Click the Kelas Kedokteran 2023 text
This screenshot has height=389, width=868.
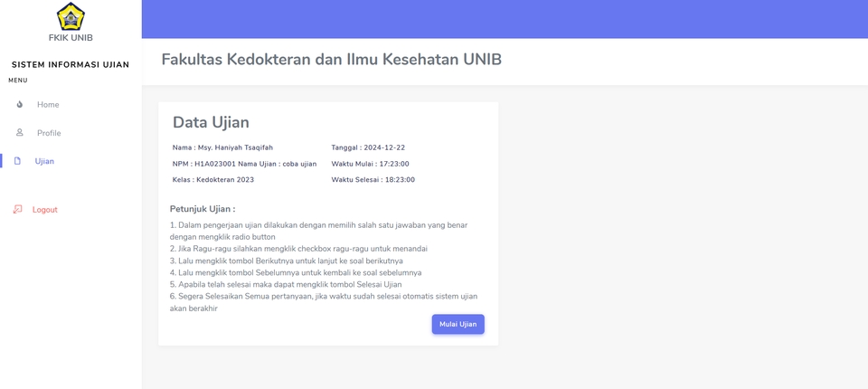click(x=213, y=179)
